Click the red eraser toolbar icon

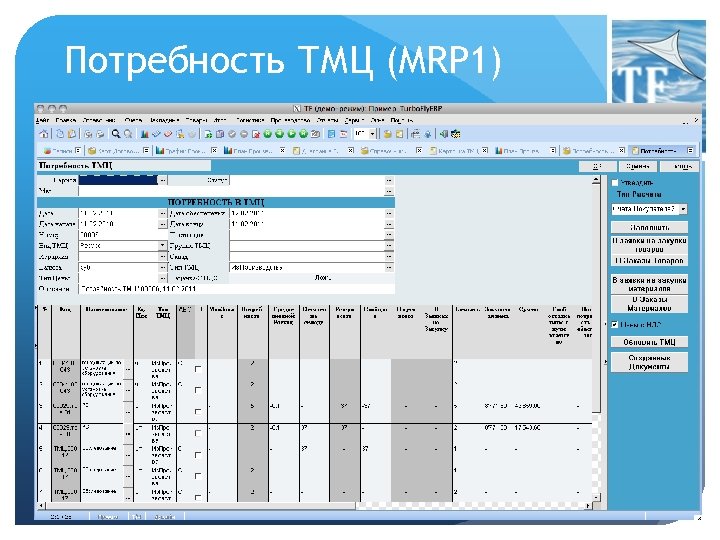point(168,134)
